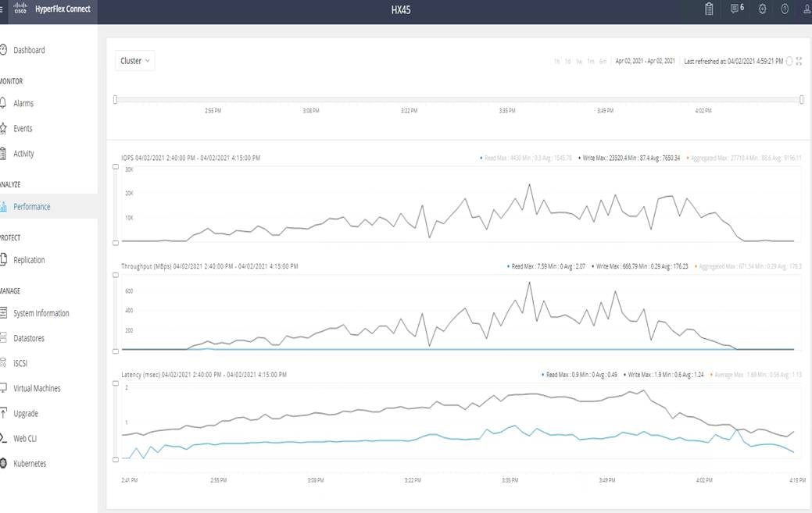Click the Throughput chart upper Y-axis handle
812x513 pixels.
pyautogui.click(x=116, y=275)
